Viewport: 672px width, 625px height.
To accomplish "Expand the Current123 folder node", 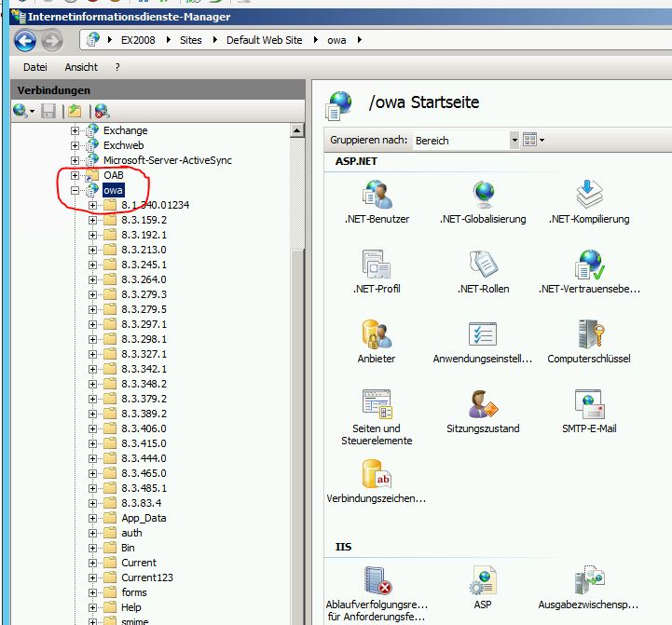I will point(92,577).
